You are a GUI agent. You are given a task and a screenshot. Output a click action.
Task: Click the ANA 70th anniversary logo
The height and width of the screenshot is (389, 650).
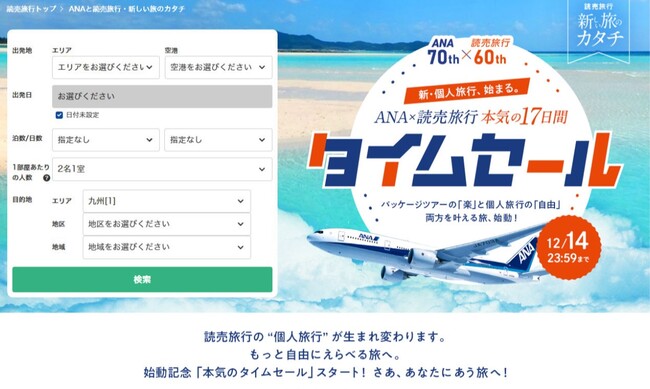coord(443,52)
